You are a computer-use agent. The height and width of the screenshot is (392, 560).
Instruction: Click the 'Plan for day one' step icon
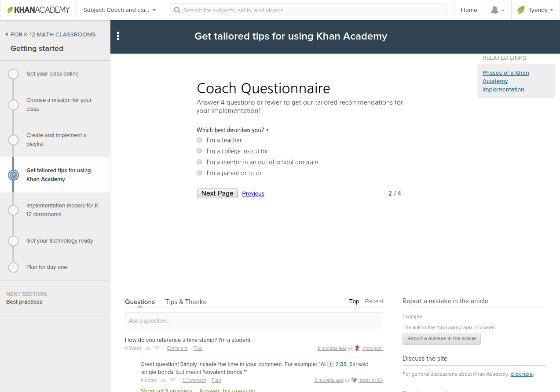coord(14,267)
